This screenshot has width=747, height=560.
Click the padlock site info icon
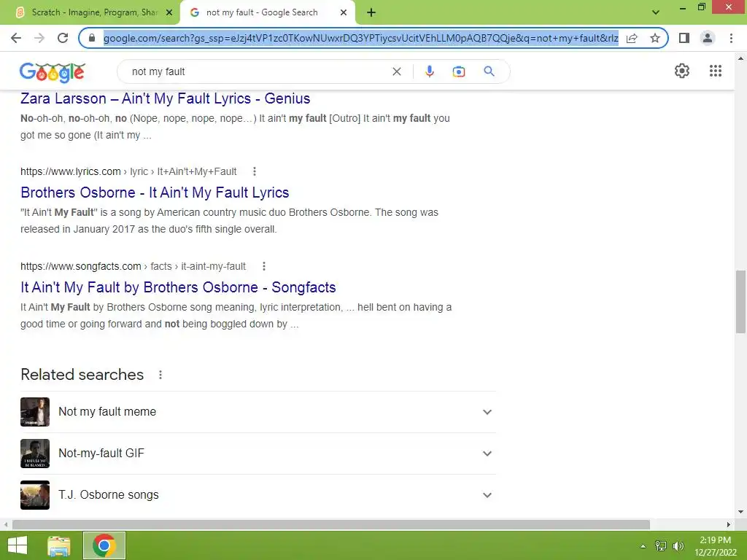point(93,38)
